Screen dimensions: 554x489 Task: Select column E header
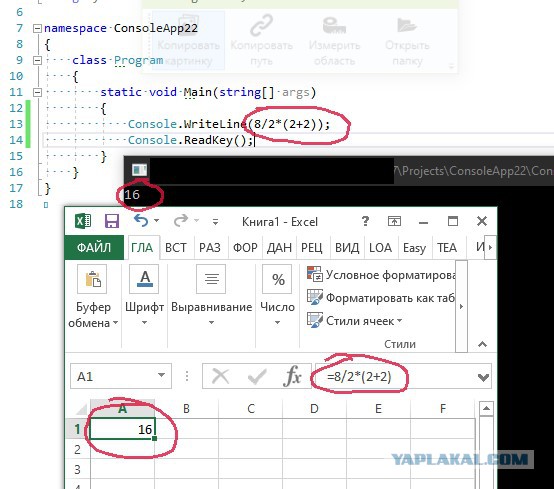click(x=378, y=409)
